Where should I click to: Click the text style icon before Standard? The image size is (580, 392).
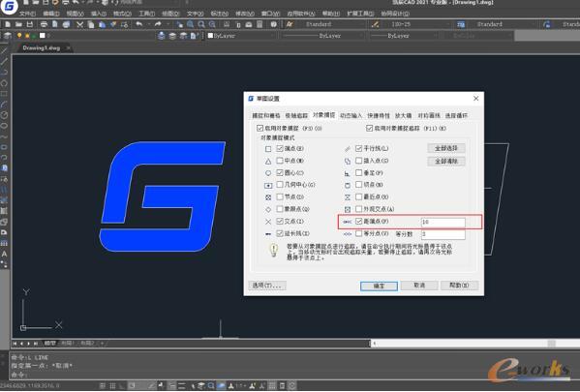point(290,24)
